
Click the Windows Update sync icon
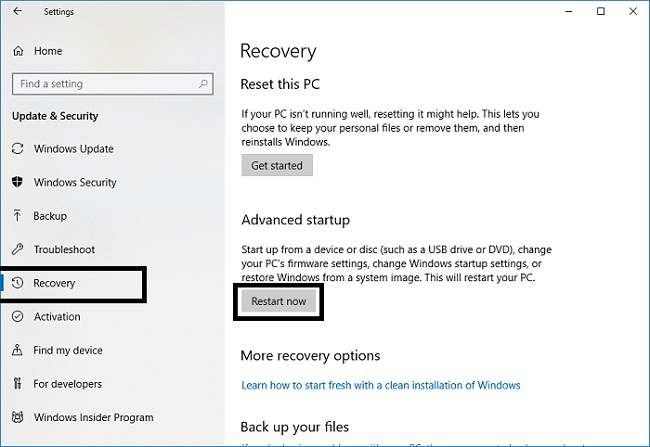[x=17, y=149]
